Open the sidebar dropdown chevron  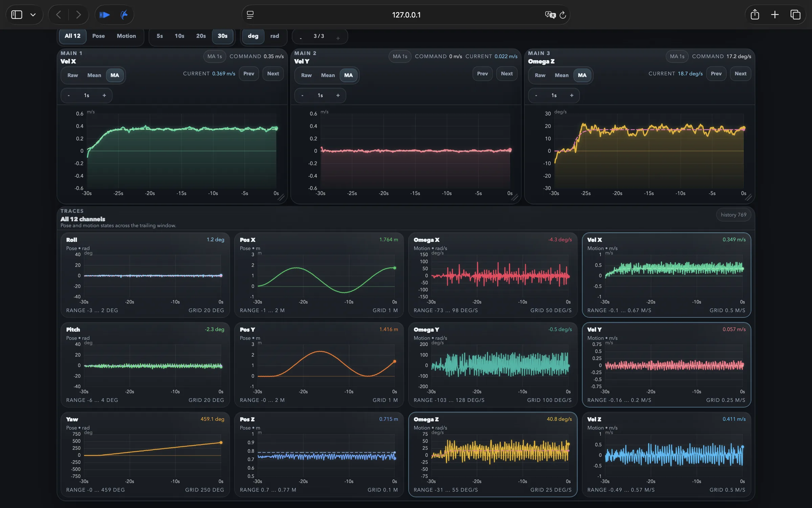pos(33,15)
